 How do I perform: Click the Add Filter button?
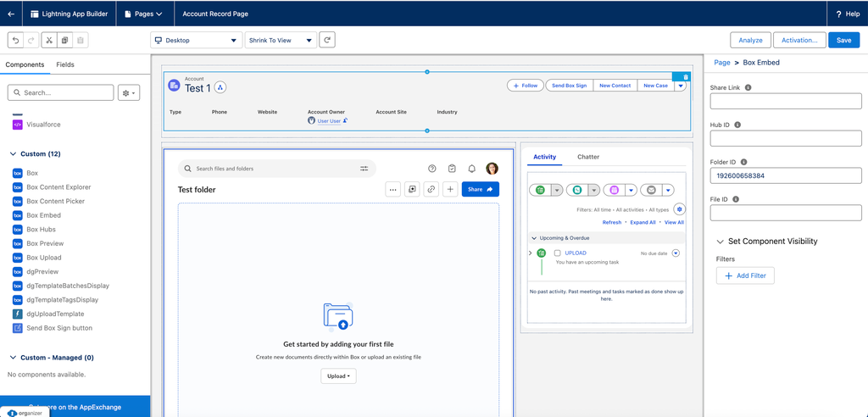745,275
